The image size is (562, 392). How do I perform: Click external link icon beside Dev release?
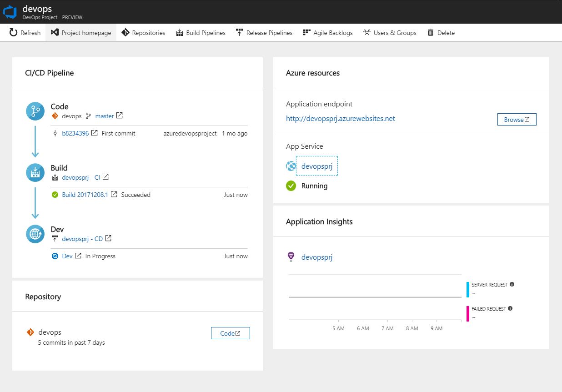pos(78,256)
